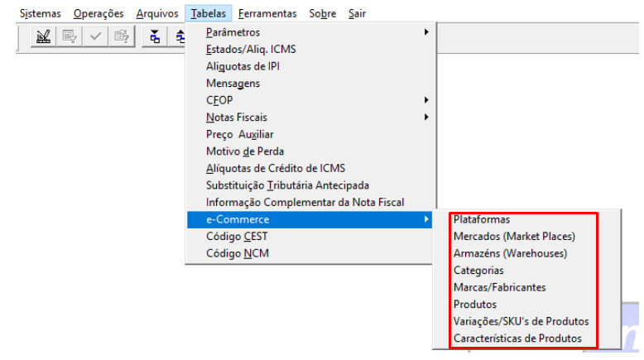The height and width of the screenshot is (360, 644).
Task: Open Características de Produtos entry
Action: point(517,338)
